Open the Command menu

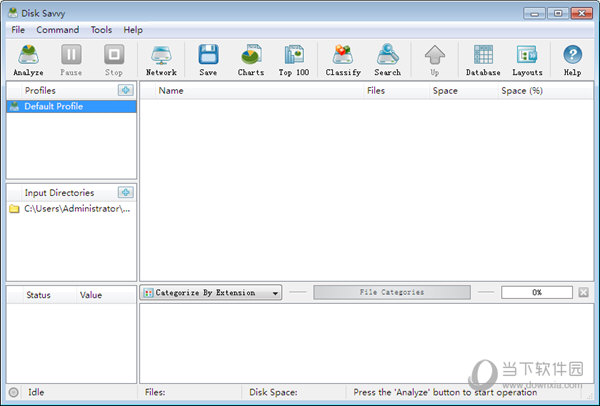click(58, 30)
